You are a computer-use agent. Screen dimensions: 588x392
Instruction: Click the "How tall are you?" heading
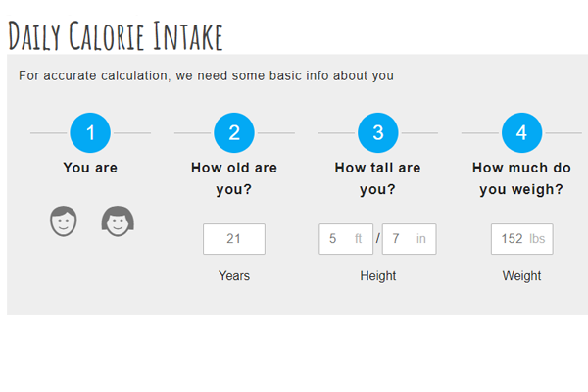coord(378,178)
